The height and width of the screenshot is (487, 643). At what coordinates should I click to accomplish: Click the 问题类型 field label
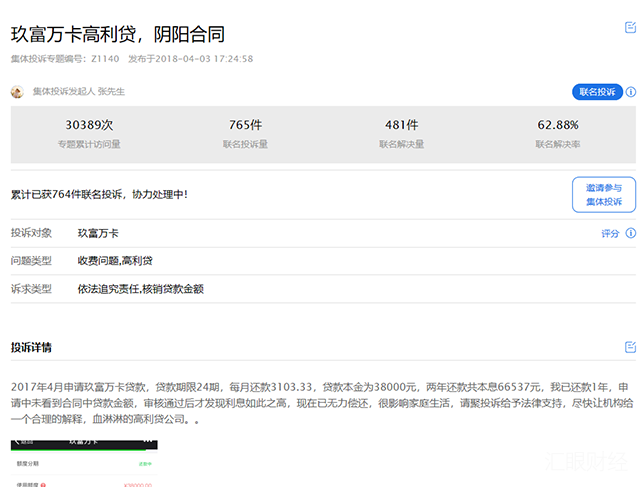(x=31, y=261)
